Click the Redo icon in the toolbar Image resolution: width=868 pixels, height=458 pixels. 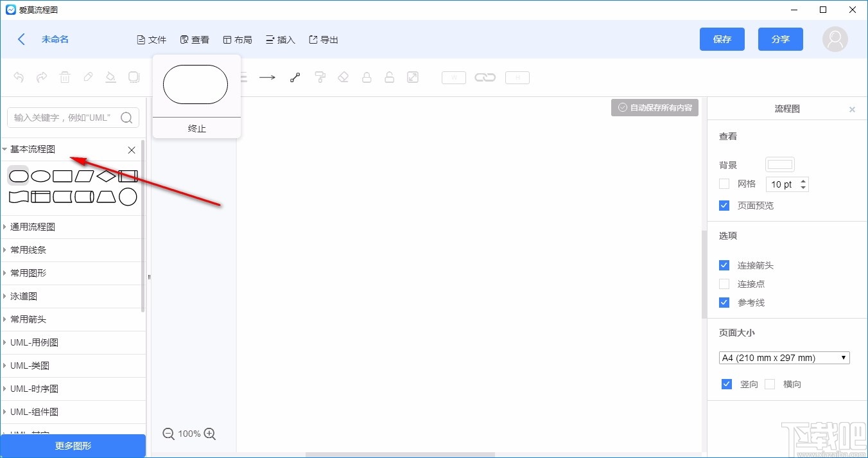[42, 77]
